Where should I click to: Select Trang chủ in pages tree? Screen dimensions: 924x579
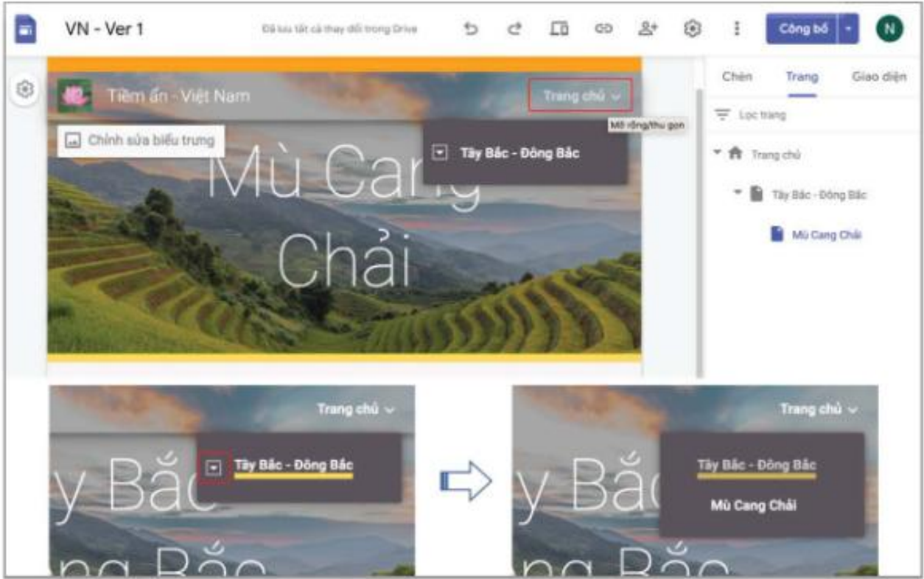[776, 155]
